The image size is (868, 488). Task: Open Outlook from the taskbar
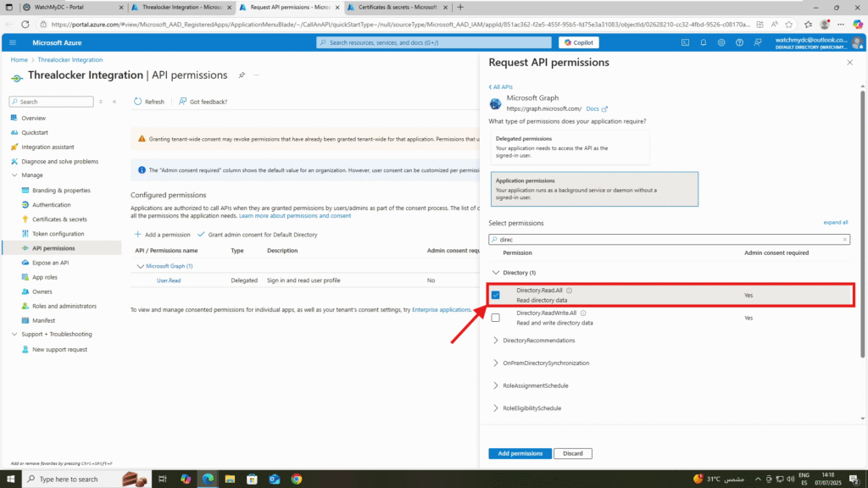coord(275,480)
